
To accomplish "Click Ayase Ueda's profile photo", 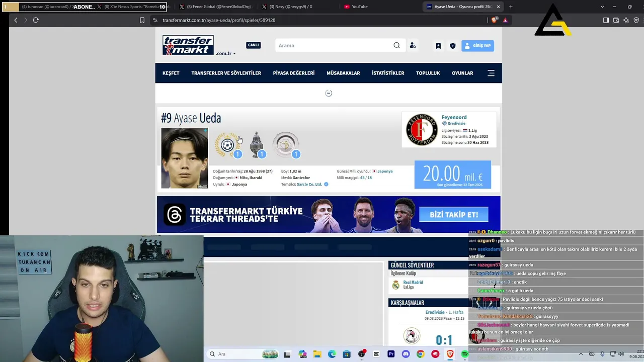I will coord(185,158).
